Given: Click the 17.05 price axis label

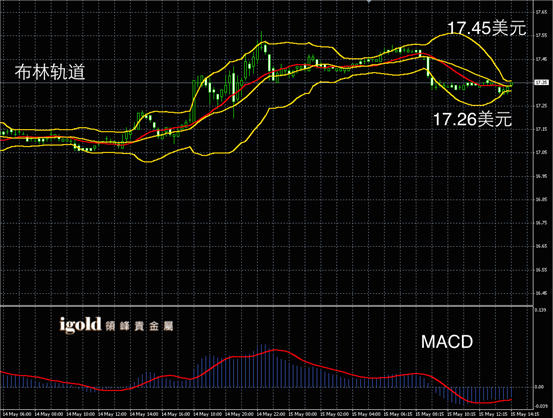Looking at the screenshot, I should (541, 152).
